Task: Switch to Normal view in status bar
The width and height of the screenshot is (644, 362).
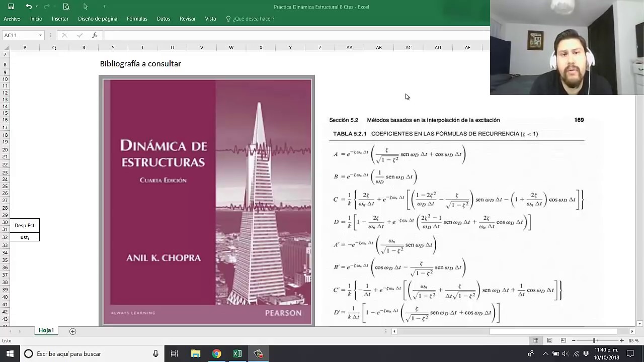Action: [536, 340]
